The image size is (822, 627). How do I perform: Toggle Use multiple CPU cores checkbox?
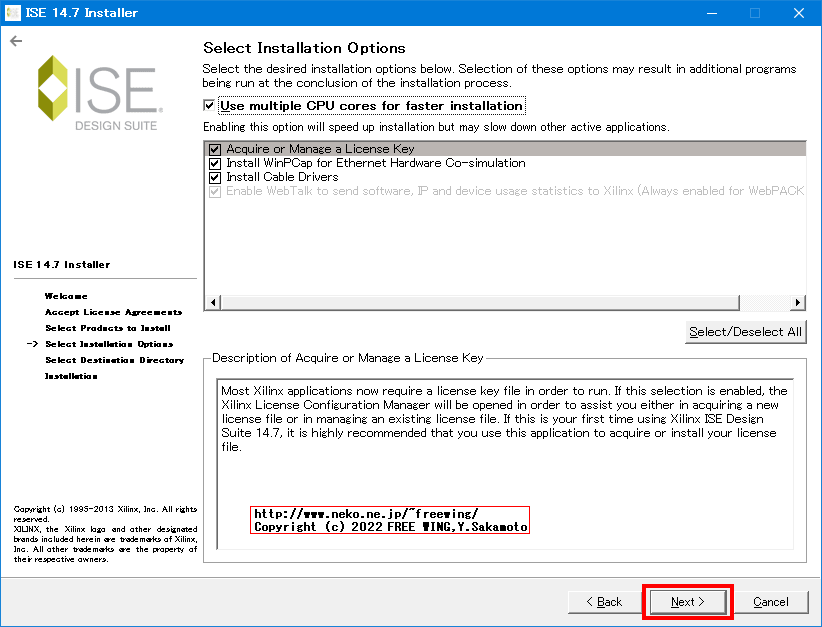point(209,105)
